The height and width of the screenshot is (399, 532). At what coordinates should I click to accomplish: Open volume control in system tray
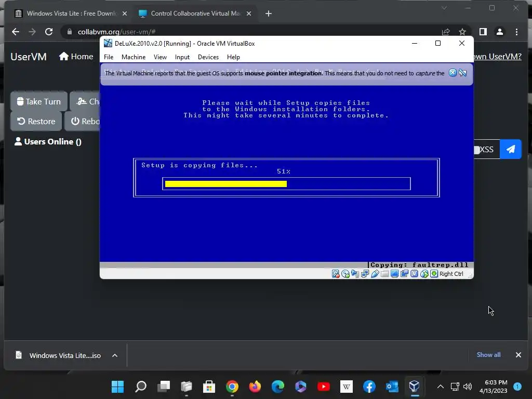pyautogui.click(x=468, y=387)
